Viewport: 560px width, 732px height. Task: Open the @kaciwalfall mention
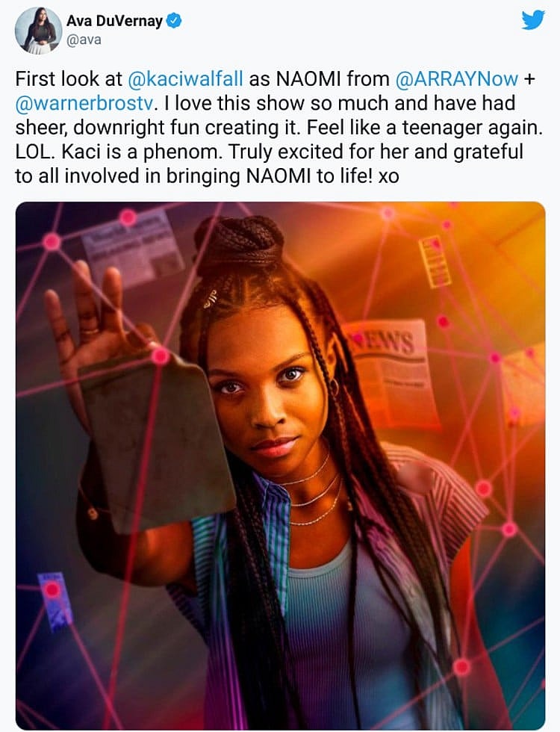(x=185, y=79)
